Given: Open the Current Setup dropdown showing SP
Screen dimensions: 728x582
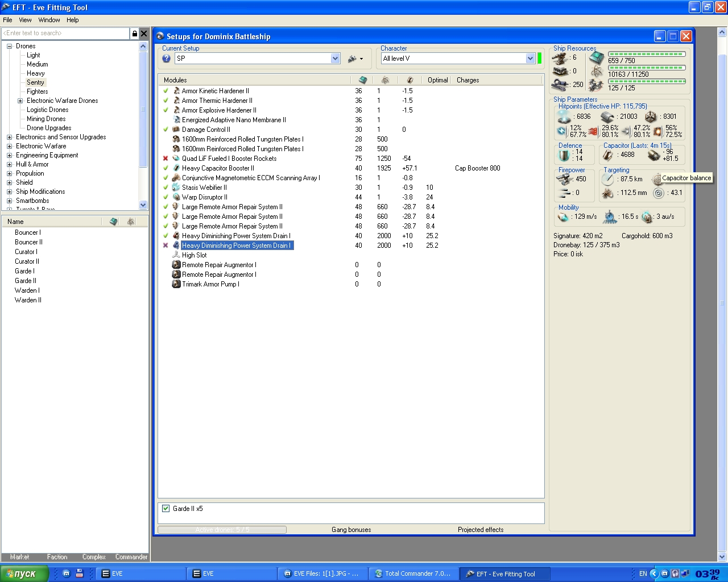Looking at the screenshot, I should [x=335, y=59].
